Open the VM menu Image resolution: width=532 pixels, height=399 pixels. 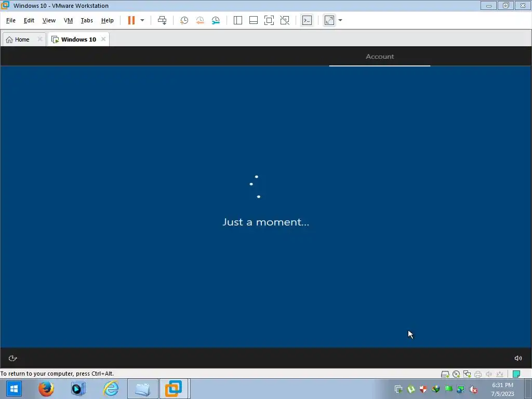[x=68, y=20]
